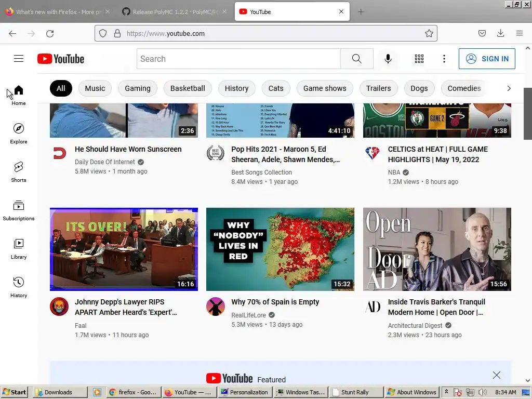Click Architectural Digest channel avatar
Screen dimensions: 532x399
[373, 307]
